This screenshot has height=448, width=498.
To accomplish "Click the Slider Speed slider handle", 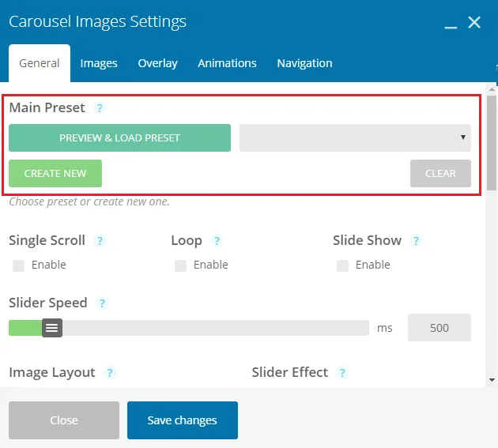I will pos(52,328).
